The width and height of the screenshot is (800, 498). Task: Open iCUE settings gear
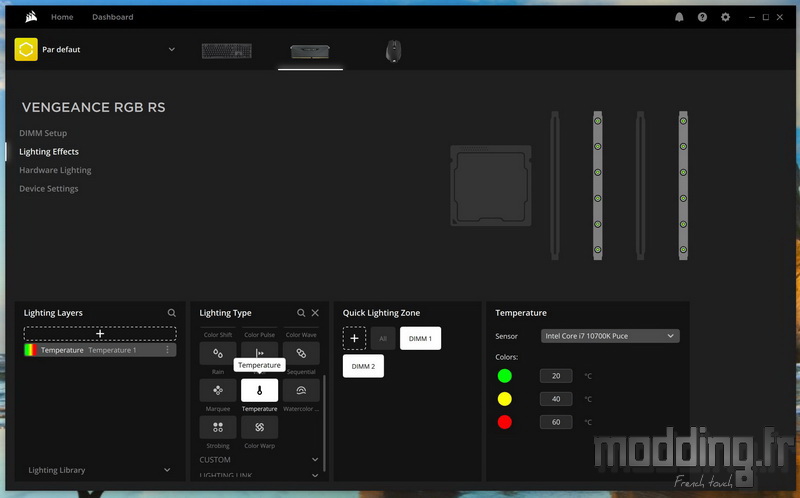coord(725,17)
